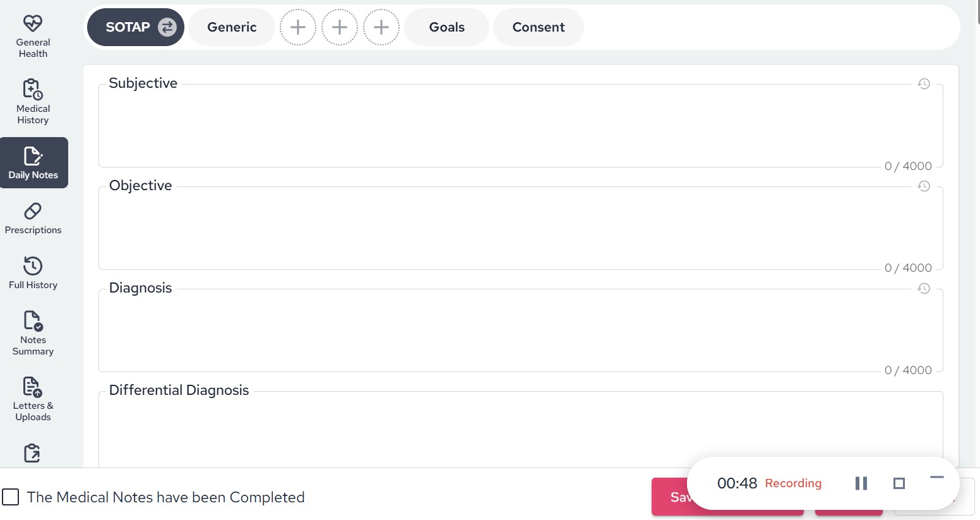Viewport: 980px width, 520px height.
Task: Minimize the recording widget
Action: (936, 478)
